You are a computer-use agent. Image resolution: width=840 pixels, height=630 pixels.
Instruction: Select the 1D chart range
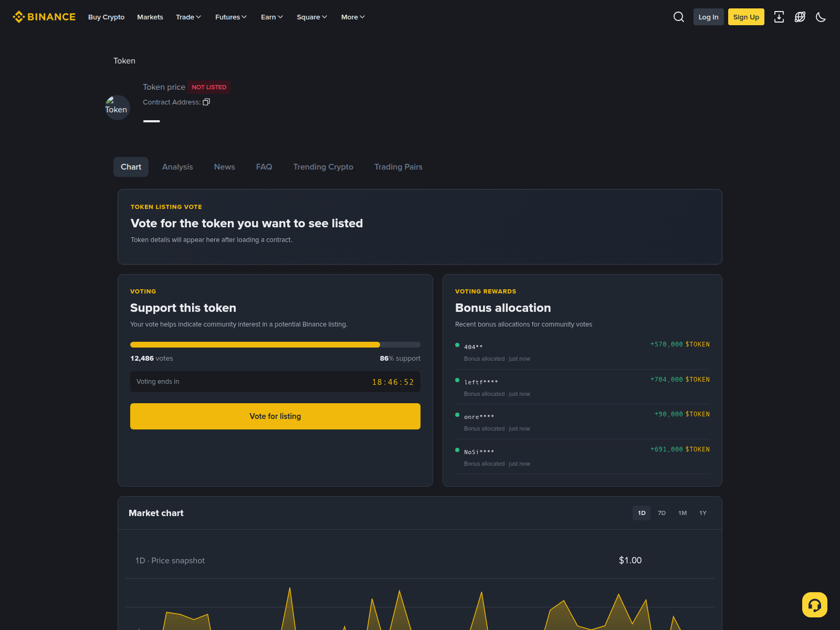click(642, 513)
